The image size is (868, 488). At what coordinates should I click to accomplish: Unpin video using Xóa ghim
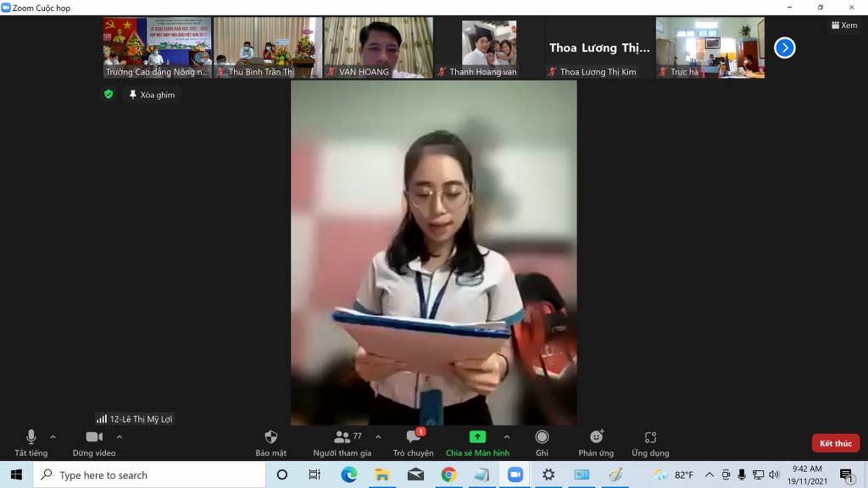pyautogui.click(x=152, y=95)
